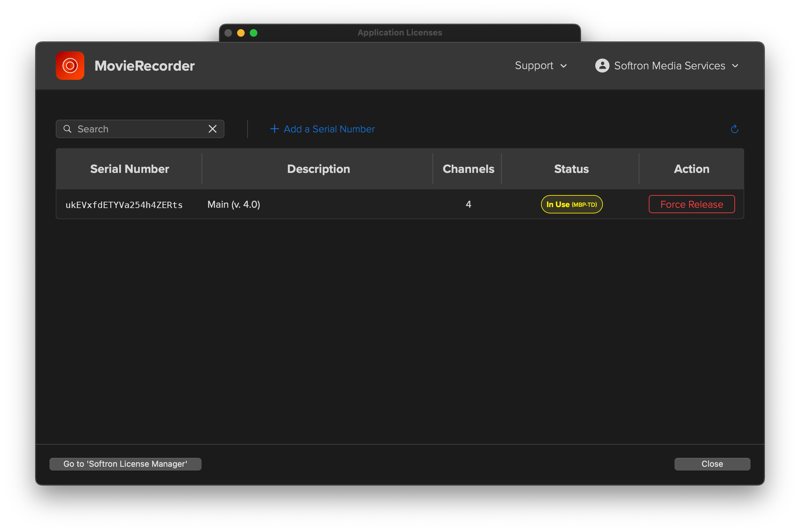800x532 pixels.
Task: Click the yellow minimize button of Application Licenses window
Action: click(x=241, y=33)
